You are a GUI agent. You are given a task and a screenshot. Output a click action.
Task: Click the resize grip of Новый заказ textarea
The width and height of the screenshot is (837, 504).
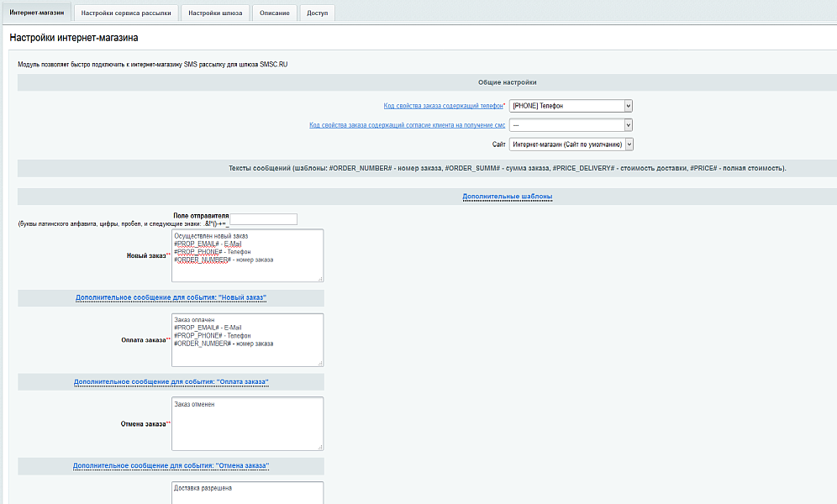tap(320, 279)
